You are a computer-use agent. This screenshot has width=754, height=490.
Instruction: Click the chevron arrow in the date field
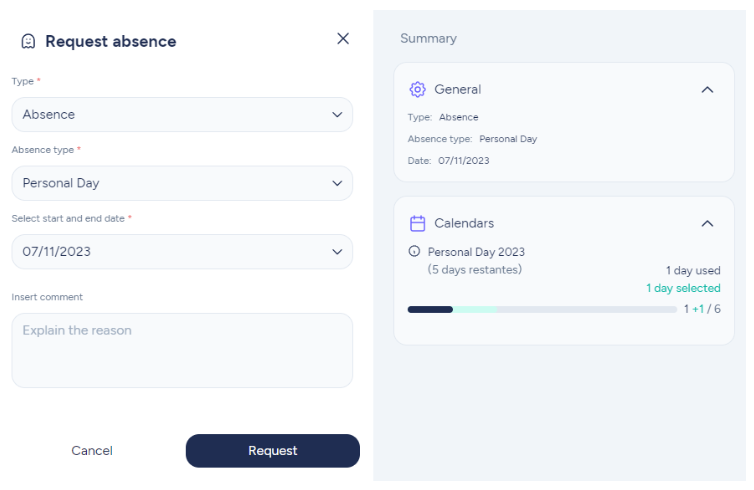point(338,251)
